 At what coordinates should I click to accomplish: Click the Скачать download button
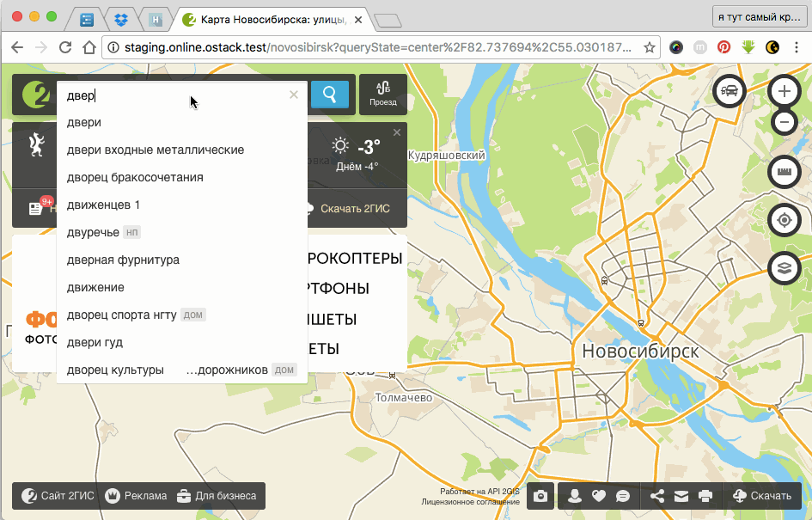[762, 496]
